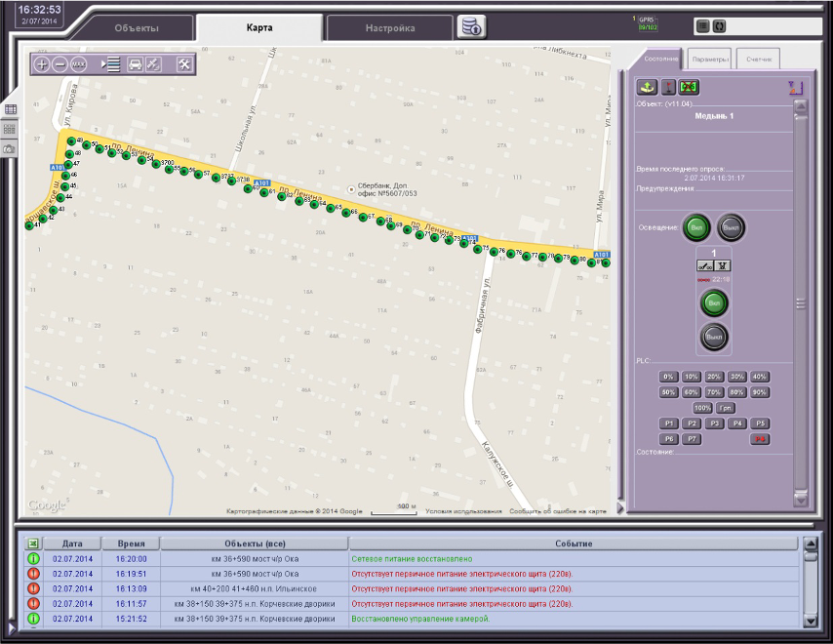Select the P3 PLC preset button

714,423
